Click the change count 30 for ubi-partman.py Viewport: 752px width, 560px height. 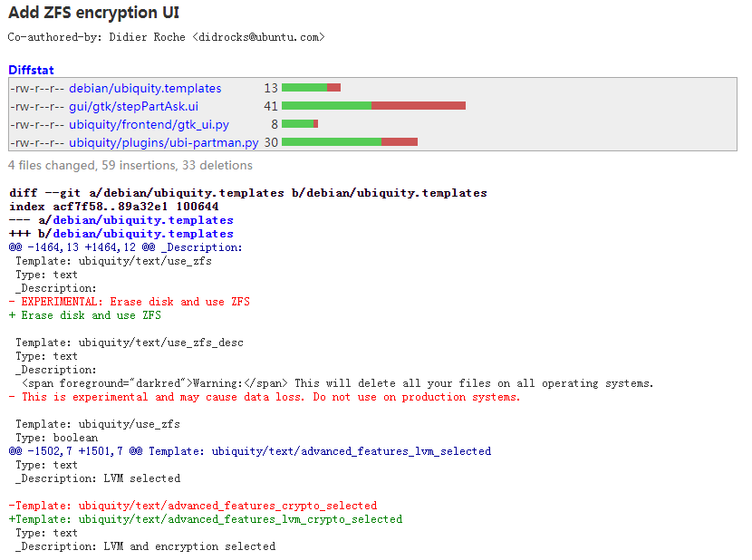(x=271, y=142)
